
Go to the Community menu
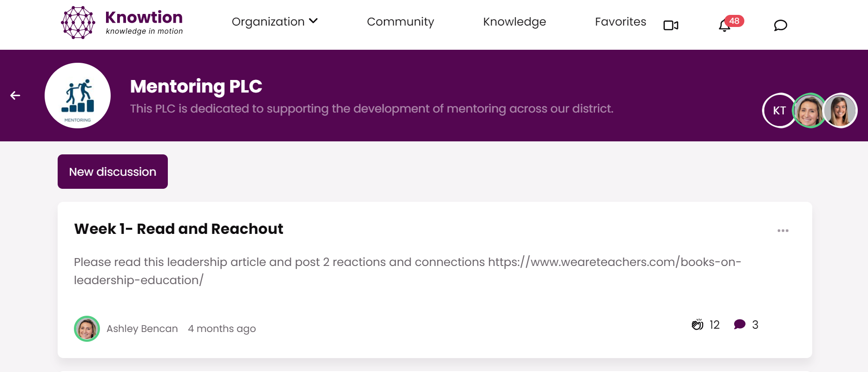point(400,21)
